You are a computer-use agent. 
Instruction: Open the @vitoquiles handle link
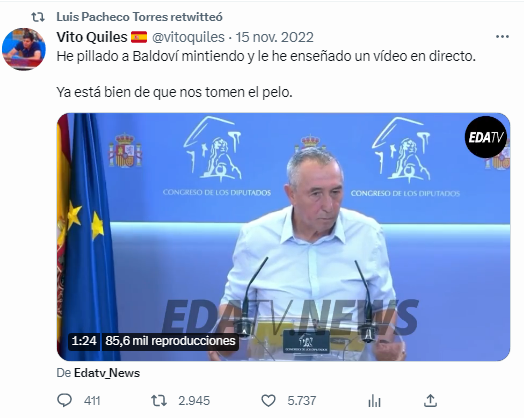[x=188, y=37]
